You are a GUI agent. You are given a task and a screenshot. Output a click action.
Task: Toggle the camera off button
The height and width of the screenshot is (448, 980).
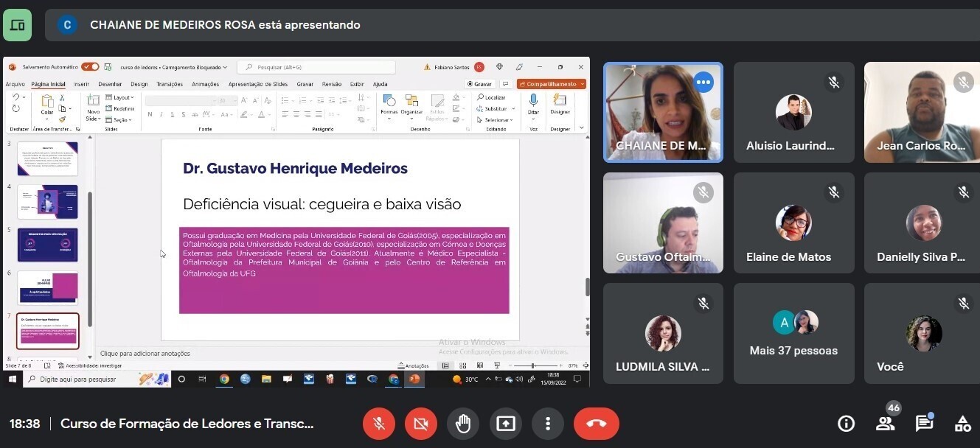[x=420, y=424]
